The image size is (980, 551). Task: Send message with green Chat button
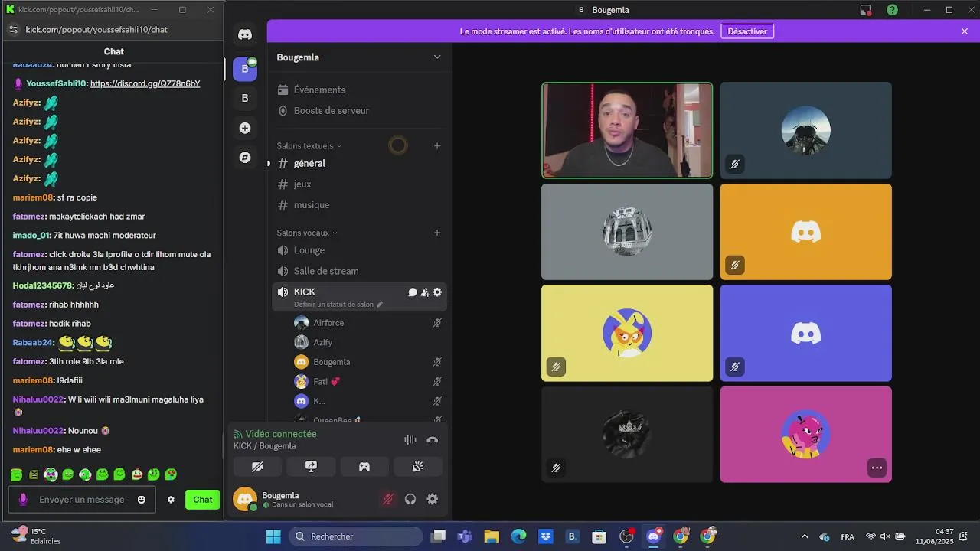coord(203,500)
